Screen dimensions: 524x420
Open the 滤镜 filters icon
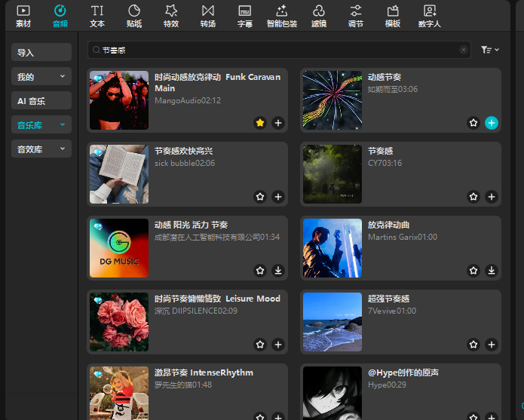[318, 15]
